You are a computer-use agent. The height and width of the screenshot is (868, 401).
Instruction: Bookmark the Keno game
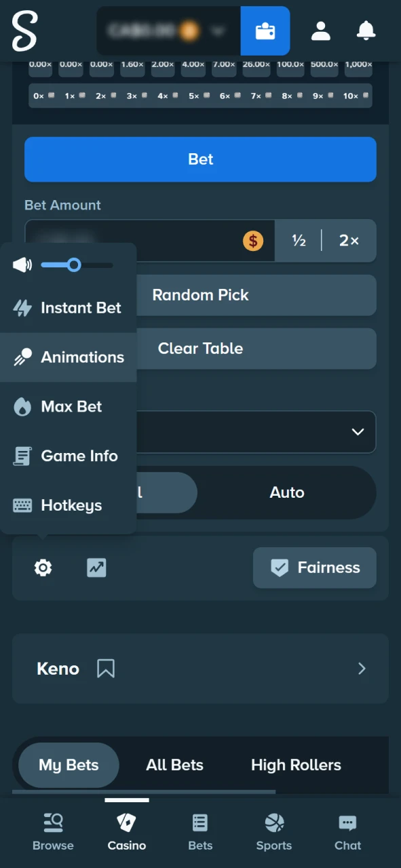click(105, 669)
